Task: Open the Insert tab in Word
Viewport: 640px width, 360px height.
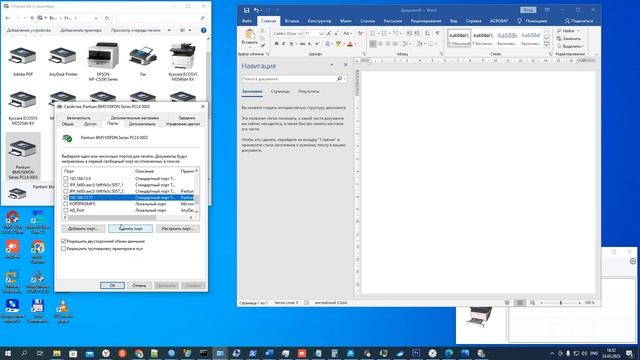Action: [x=292, y=21]
